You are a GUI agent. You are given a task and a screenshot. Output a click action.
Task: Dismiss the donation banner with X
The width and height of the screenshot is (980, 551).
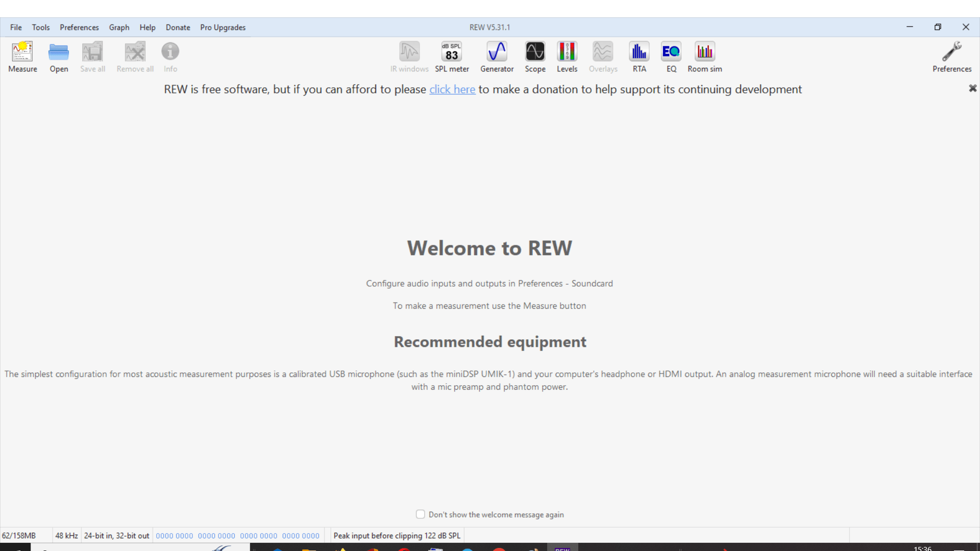click(x=972, y=88)
